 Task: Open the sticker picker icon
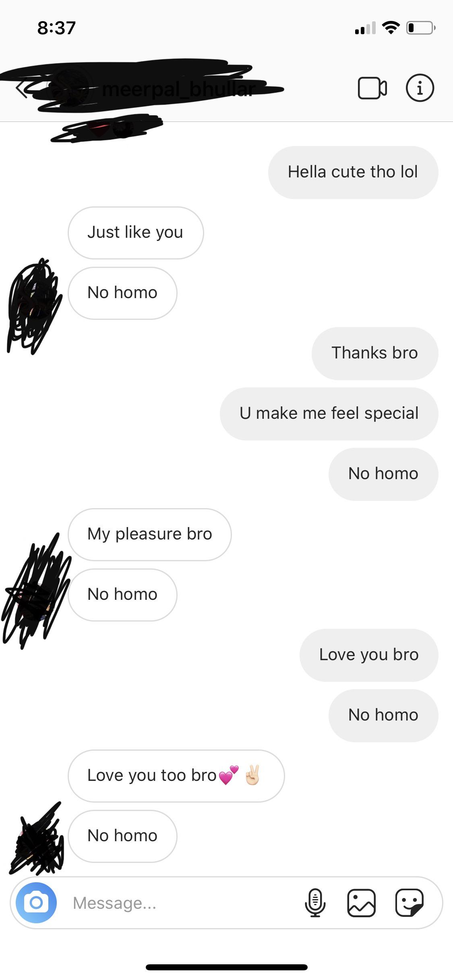pos(410,903)
